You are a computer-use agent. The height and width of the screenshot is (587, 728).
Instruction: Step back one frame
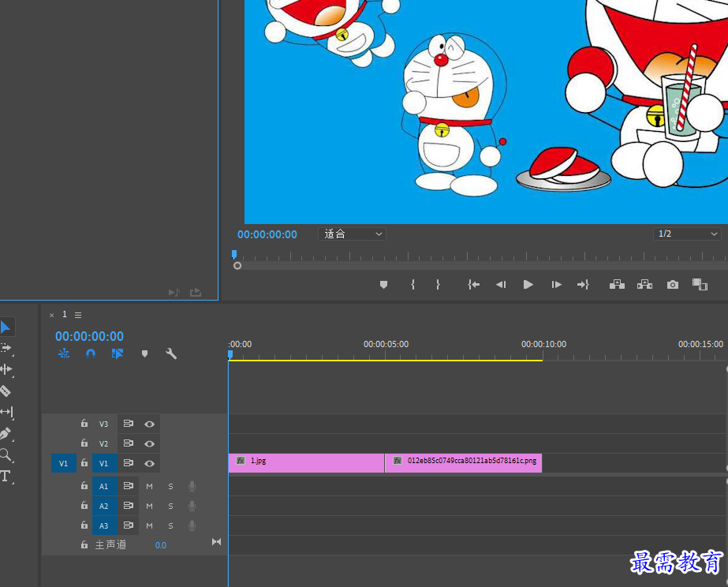501,285
